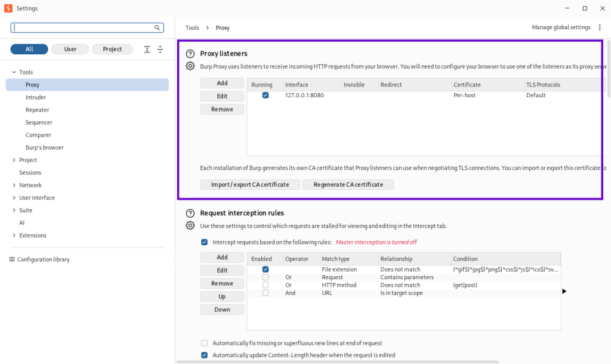This screenshot has height=364, width=611.
Task: Add a new proxy listener
Action: point(222,83)
